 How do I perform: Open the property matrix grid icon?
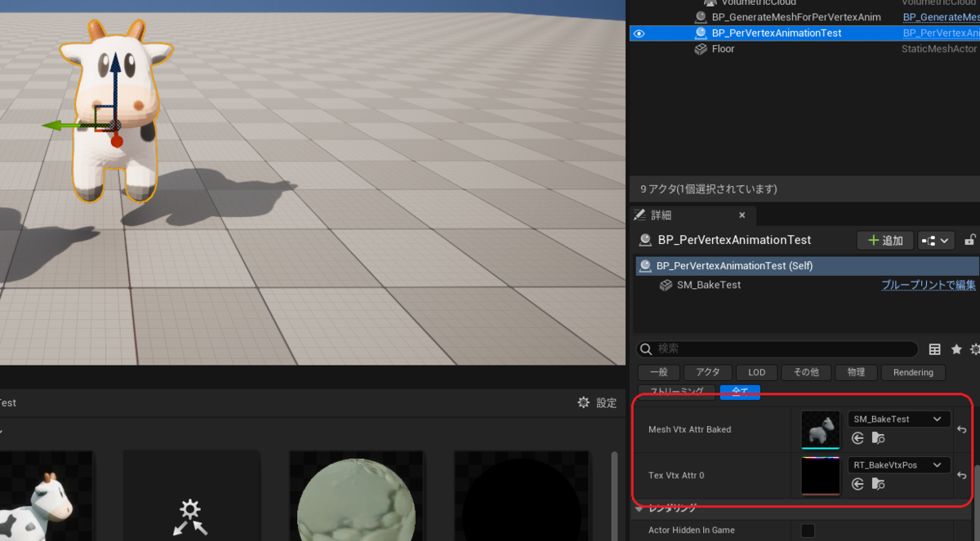point(934,348)
